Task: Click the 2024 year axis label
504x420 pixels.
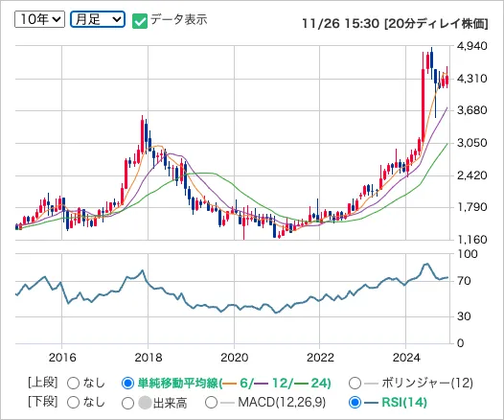Action: 406,358
